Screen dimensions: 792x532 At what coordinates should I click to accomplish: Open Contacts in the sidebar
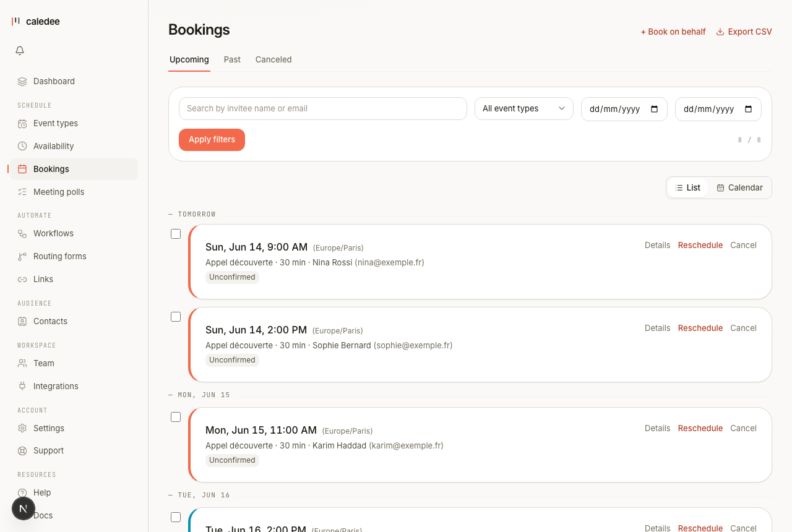coord(74,321)
